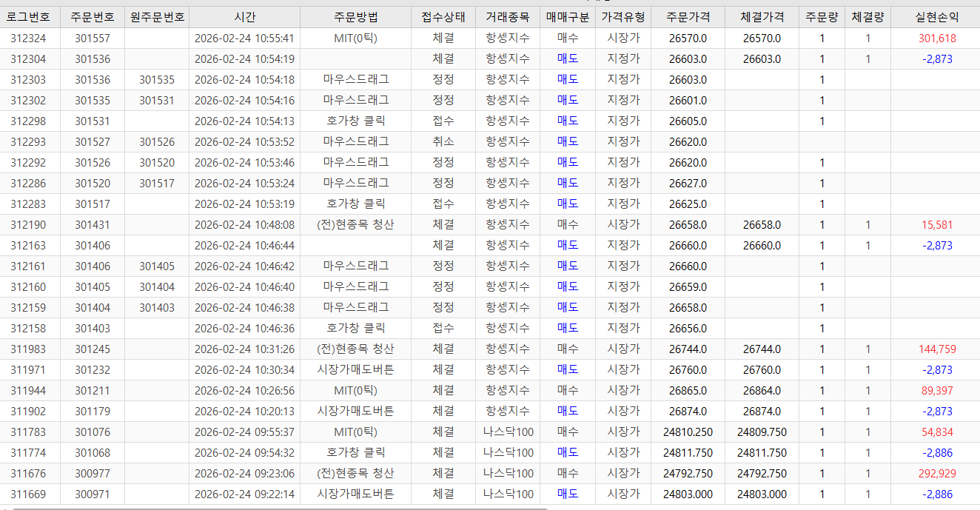The height and width of the screenshot is (510, 980).
Task: Select log number 312163 cell
Action: [x=30, y=246]
